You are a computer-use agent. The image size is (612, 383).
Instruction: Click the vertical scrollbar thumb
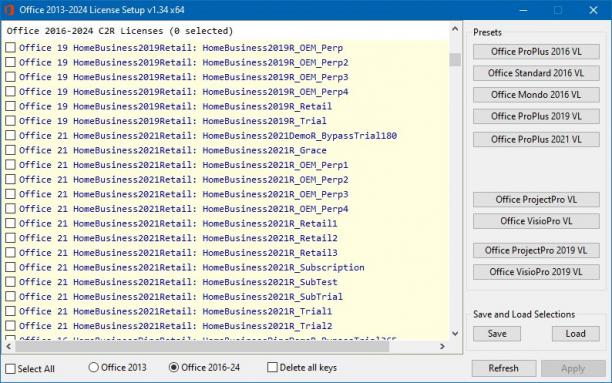[455, 60]
